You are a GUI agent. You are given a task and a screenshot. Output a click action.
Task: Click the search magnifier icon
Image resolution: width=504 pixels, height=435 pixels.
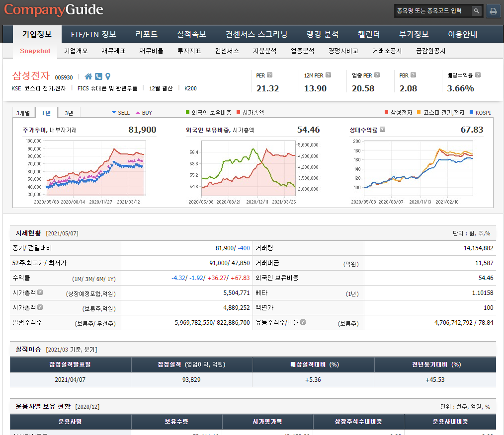[476, 11]
